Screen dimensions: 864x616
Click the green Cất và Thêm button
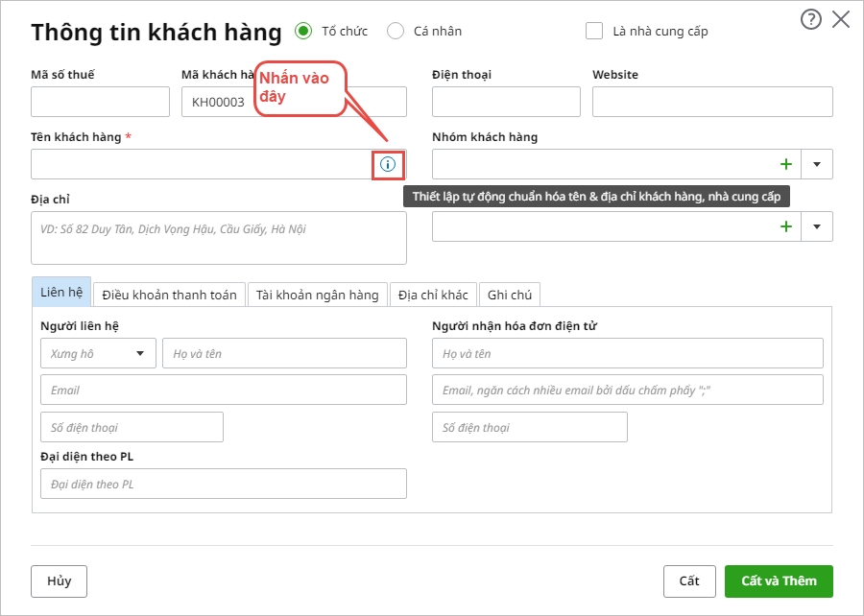coord(779,581)
